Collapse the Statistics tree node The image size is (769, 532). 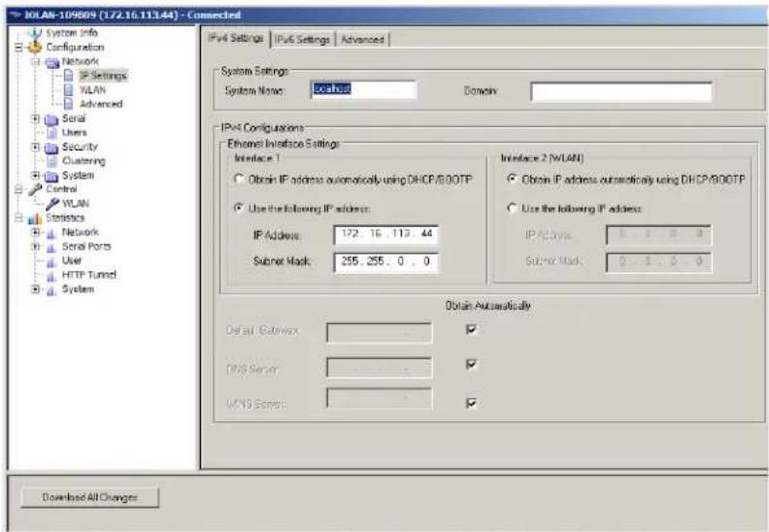point(18,217)
